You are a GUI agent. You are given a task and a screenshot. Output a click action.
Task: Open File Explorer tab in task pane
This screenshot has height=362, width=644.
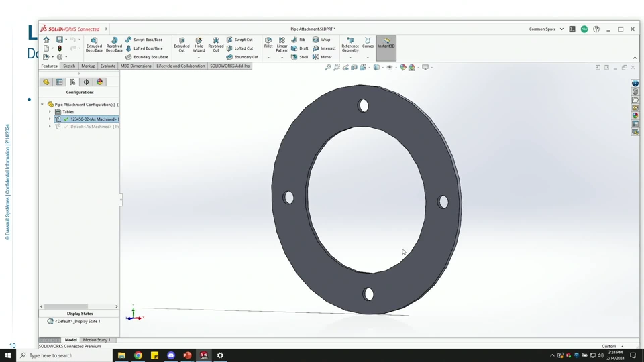pos(635,100)
